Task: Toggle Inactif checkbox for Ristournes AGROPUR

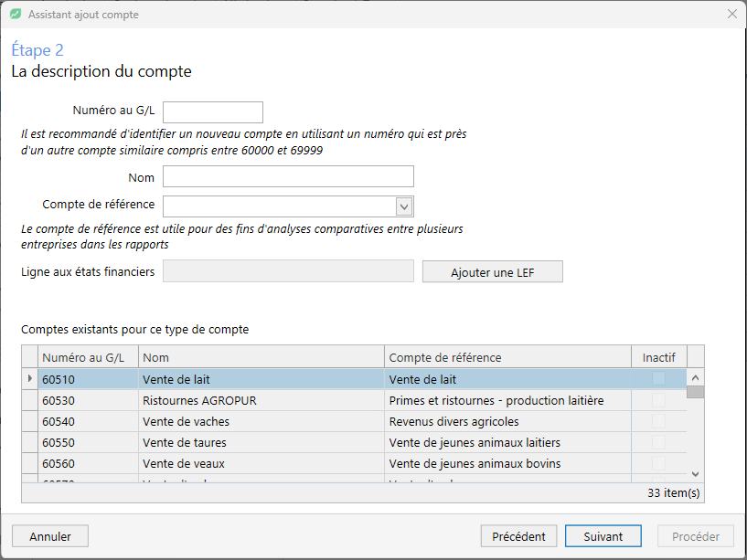Action: 659,400
